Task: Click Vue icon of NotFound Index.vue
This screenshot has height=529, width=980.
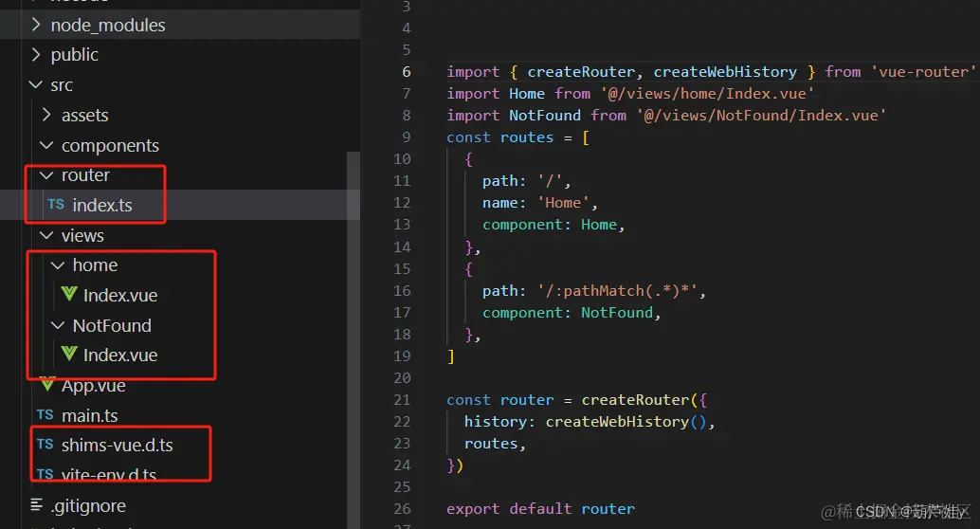Action: click(69, 354)
